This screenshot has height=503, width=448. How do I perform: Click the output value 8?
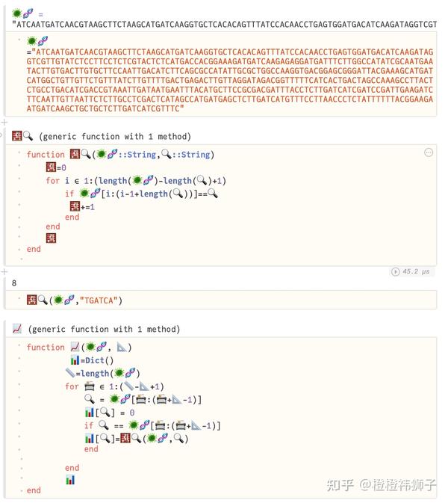click(x=14, y=283)
